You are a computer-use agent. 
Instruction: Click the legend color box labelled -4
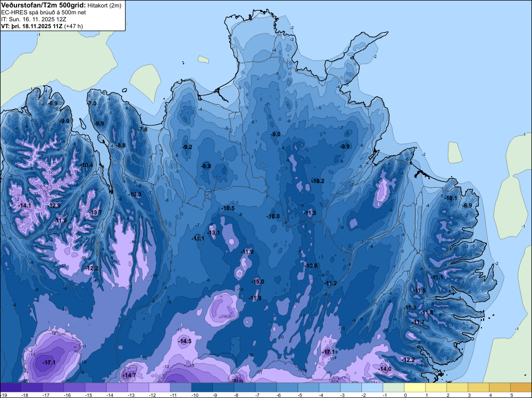coord(330,387)
